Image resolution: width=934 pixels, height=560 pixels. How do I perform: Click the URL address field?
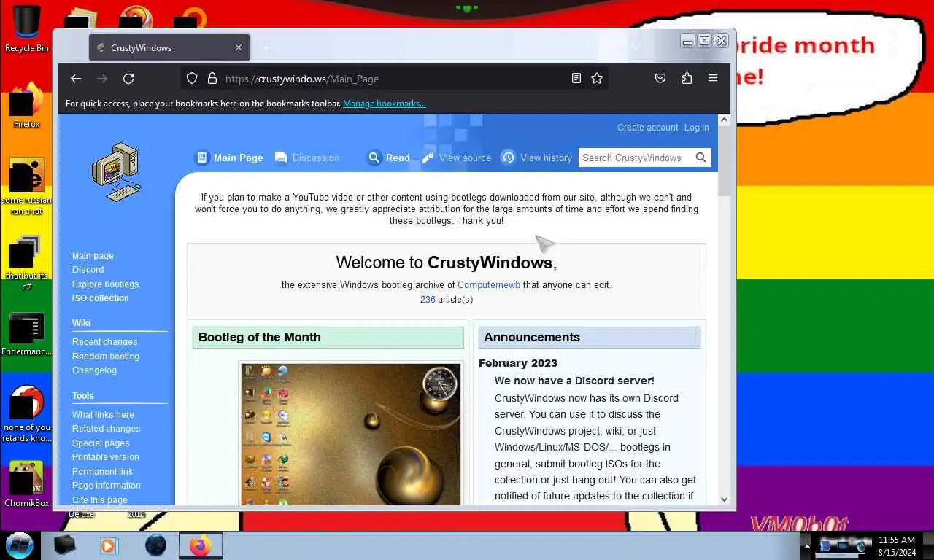pos(394,79)
